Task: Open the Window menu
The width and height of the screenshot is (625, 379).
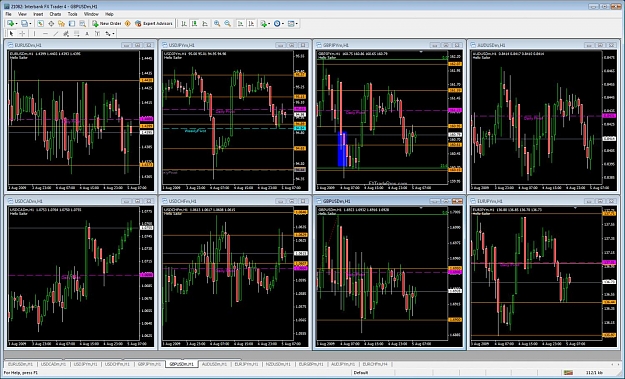Action: pyautogui.click(x=91, y=14)
